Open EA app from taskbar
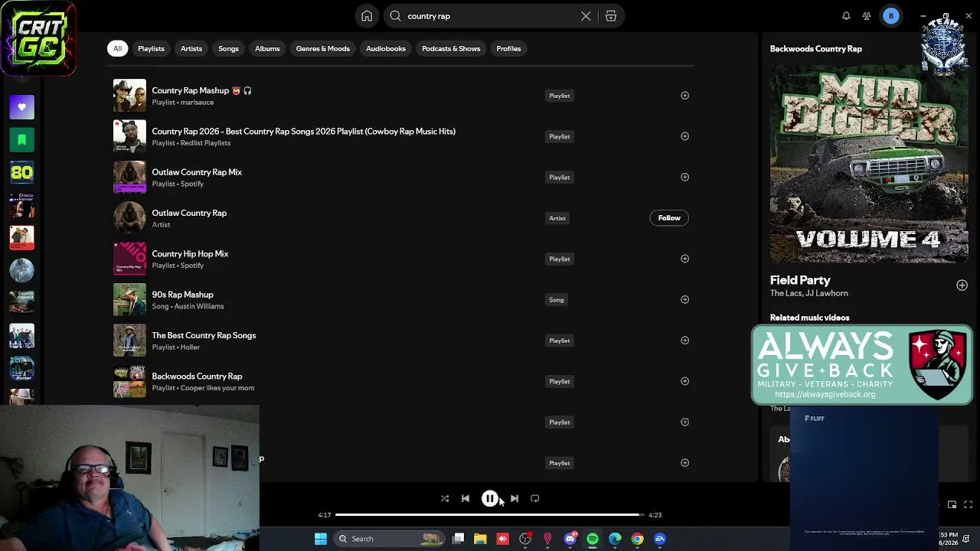 (x=660, y=539)
